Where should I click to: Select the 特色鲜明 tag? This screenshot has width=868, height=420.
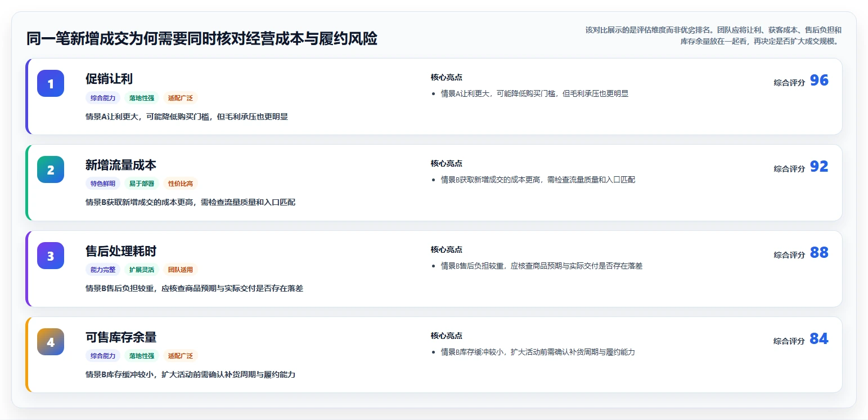[x=103, y=184]
